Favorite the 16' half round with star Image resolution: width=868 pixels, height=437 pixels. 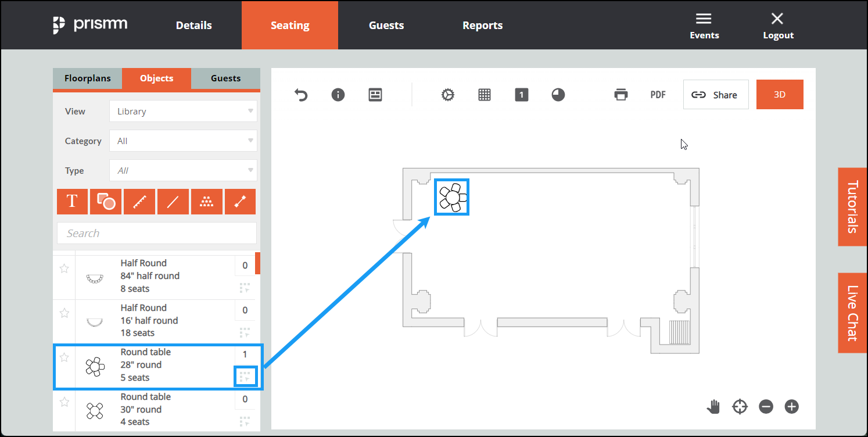click(x=64, y=313)
